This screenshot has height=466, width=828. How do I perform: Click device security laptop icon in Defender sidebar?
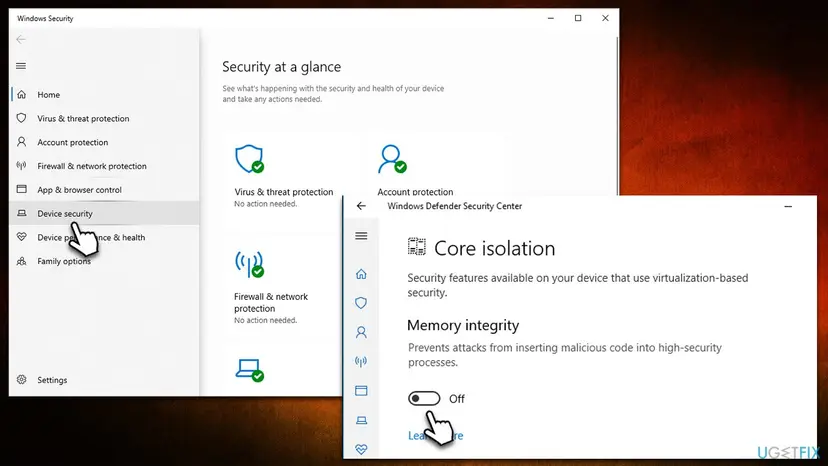pos(361,420)
